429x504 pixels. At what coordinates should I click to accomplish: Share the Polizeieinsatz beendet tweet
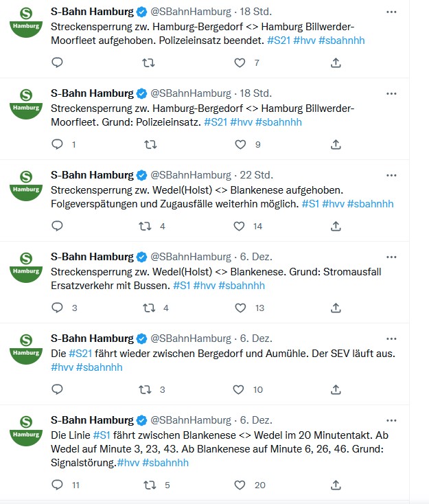(x=336, y=62)
